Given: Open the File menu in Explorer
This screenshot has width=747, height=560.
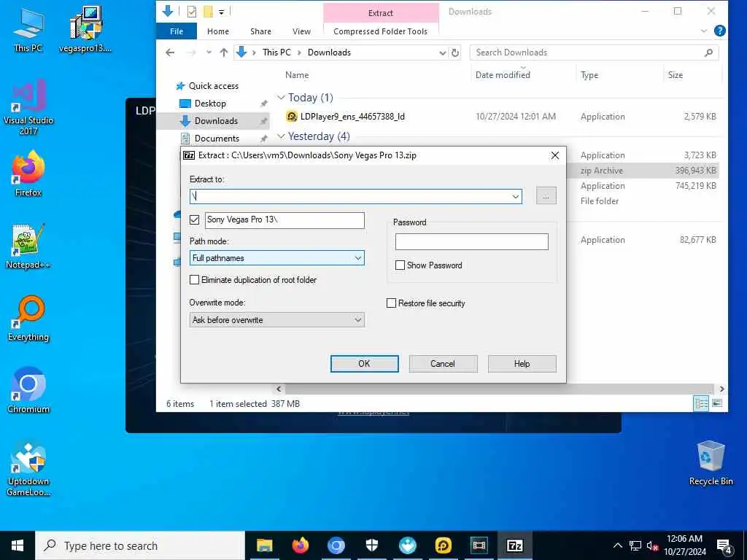Looking at the screenshot, I should point(177,31).
